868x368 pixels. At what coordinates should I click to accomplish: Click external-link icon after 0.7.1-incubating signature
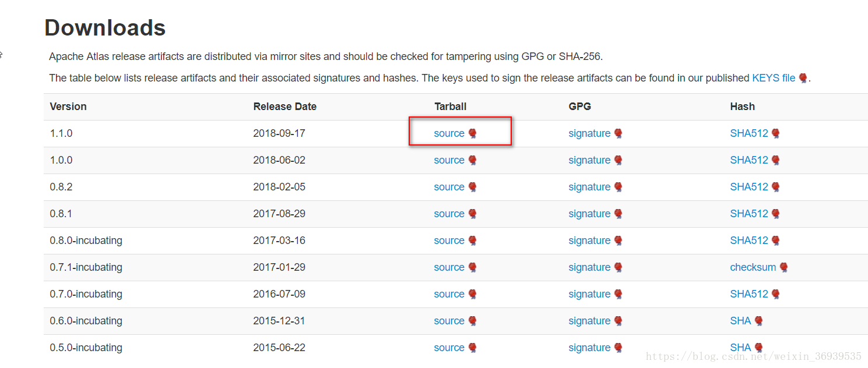click(x=618, y=268)
